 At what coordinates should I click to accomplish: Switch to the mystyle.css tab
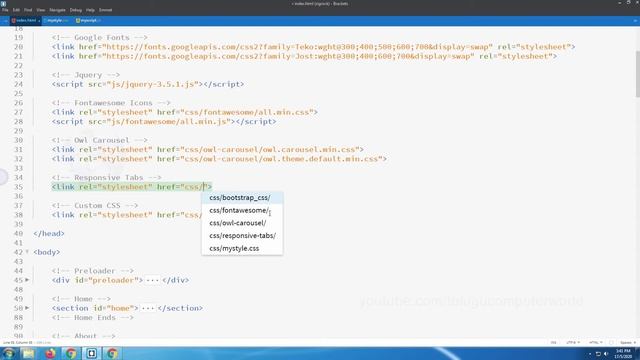56,20
